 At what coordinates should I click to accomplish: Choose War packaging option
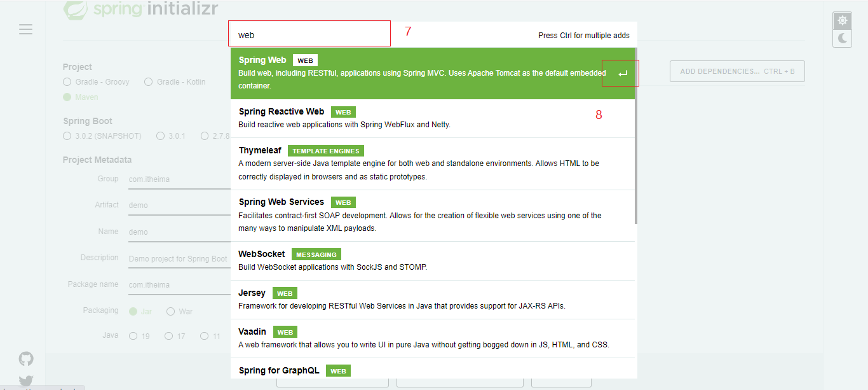point(171,312)
